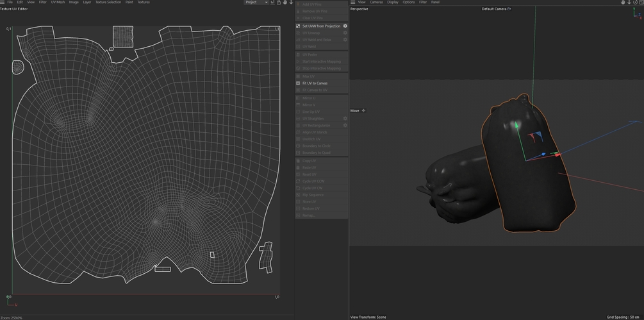Click the zoom arrow icon in UV editor header
The image size is (644, 320).
pyautogui.click(x=291, y=2)
